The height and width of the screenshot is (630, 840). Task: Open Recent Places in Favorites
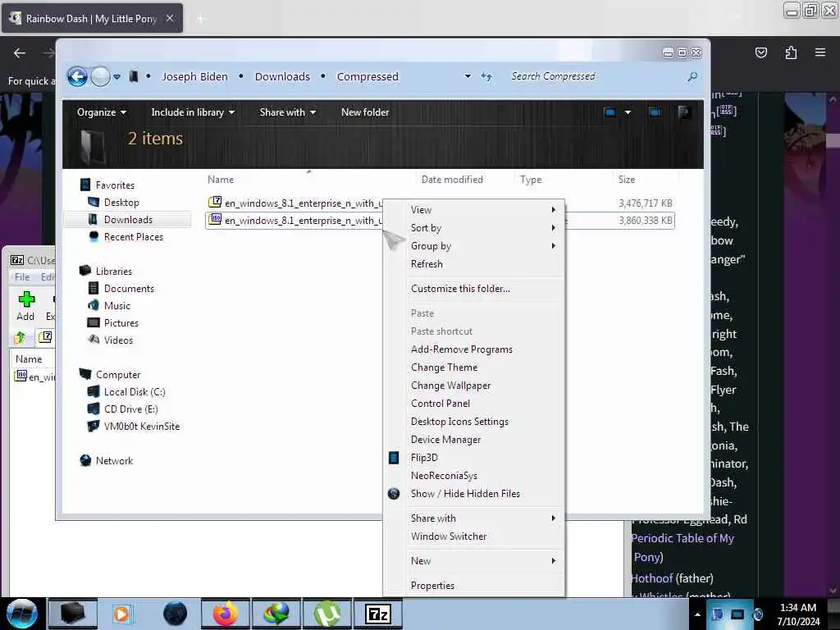coord(134,237)
